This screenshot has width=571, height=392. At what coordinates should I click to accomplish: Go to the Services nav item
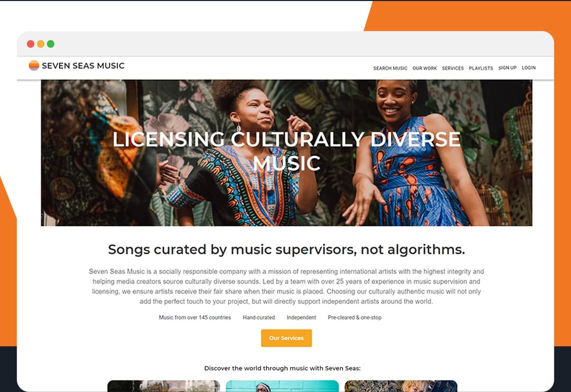[x=453, y=68]
